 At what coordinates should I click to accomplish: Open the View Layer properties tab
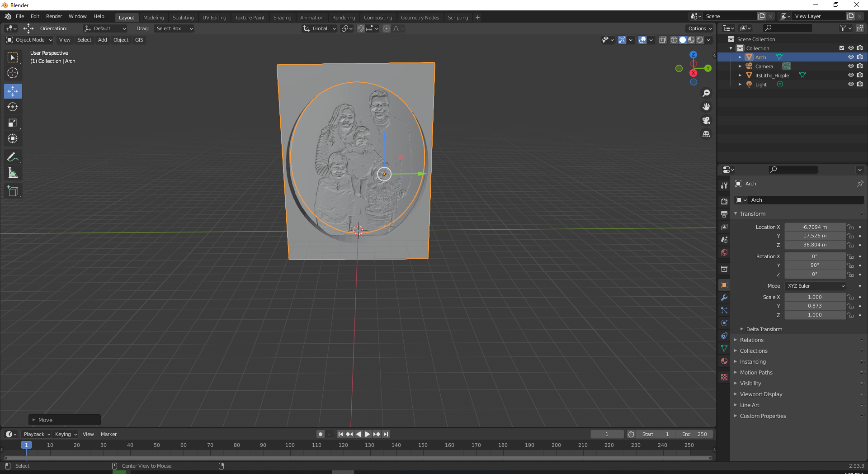[724, 227]
